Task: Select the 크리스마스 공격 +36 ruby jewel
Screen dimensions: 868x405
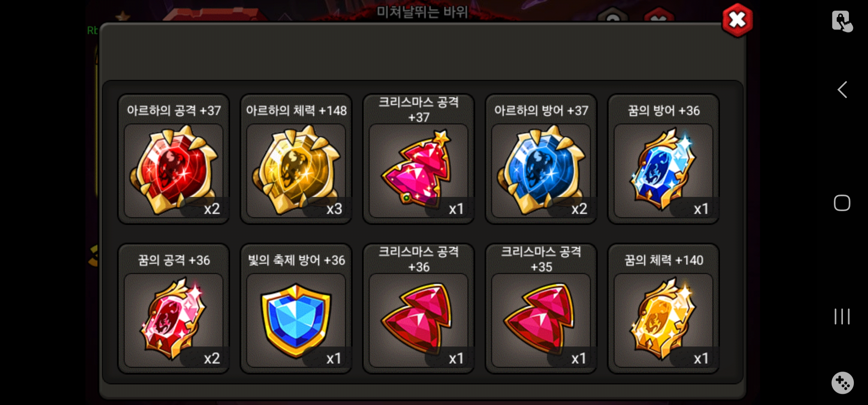Action: (x=419, y=320)
